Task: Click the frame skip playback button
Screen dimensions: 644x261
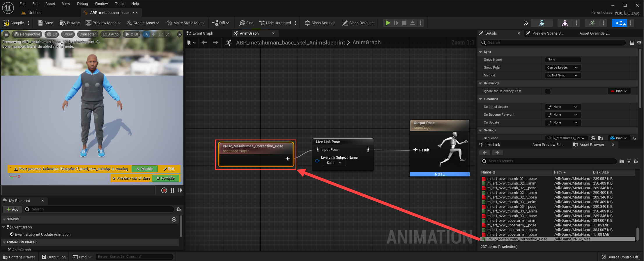Action: [396, 23]
